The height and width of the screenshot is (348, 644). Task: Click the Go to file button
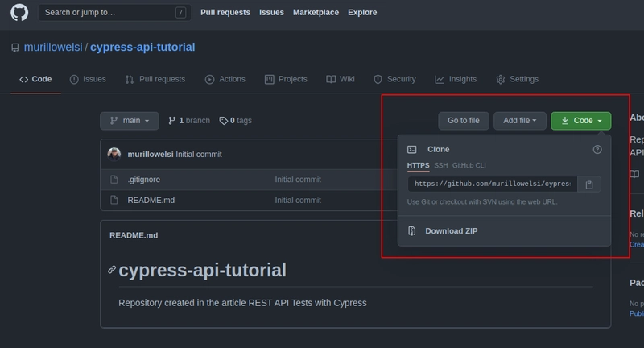464,121
